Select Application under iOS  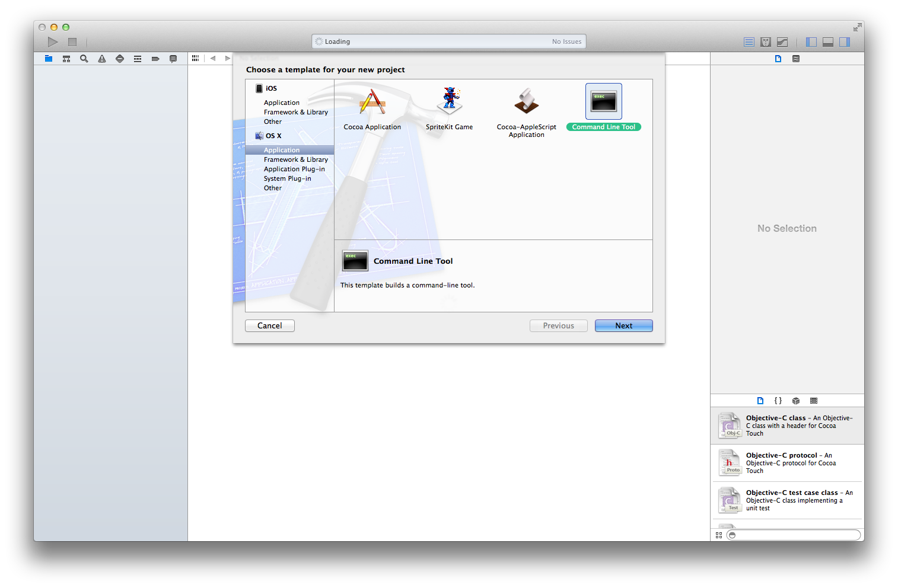click(282, 103)
